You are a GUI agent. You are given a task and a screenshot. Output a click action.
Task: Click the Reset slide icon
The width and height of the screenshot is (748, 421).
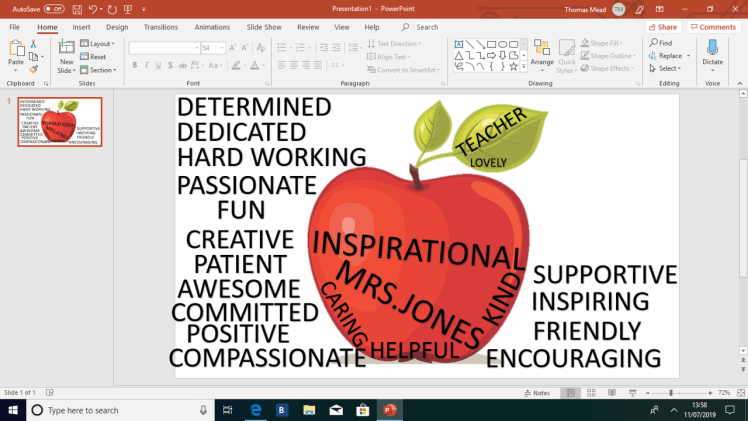[x=96, y=57]
